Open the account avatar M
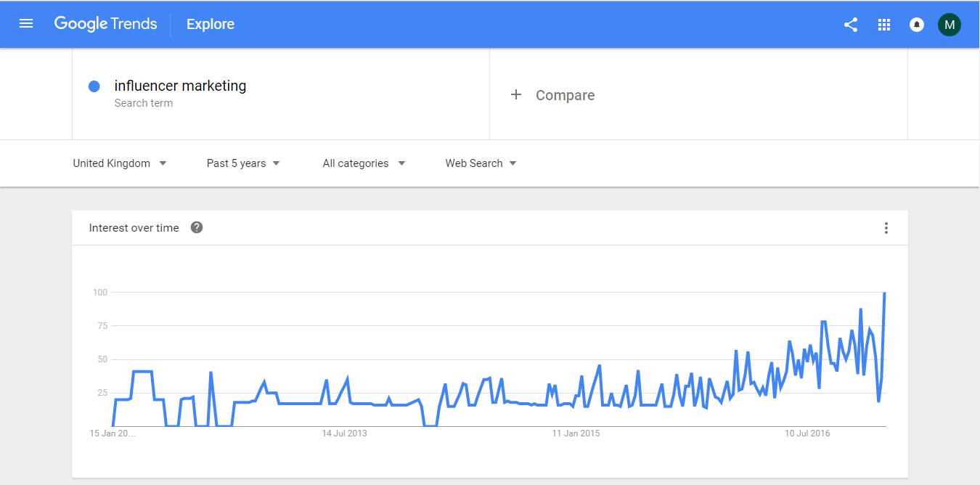The height and width of the screenshot is (485, 980). (950, 25)
